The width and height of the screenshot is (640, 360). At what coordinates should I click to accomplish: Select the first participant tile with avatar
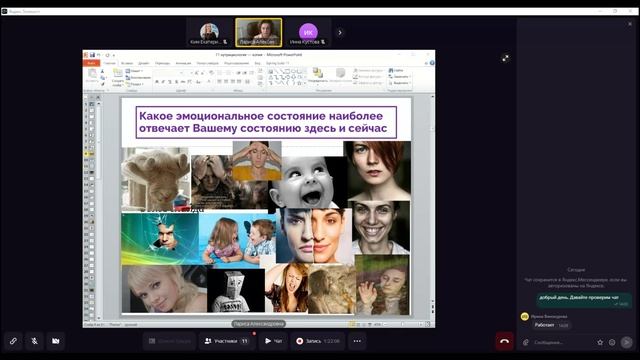click(x=209, y=33)
